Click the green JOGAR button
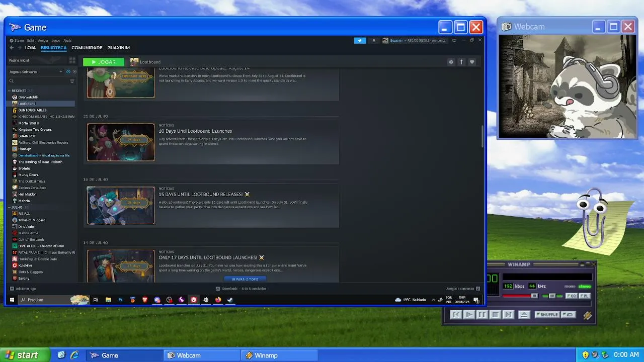This screenshot has height=362, width=644. [x=103, y=62]
